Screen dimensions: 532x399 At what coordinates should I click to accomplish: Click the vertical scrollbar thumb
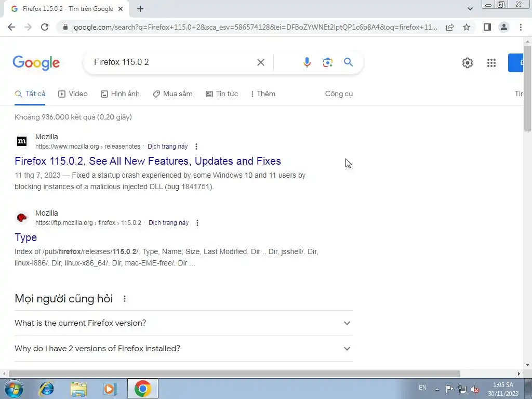click(x=527, y=88)
